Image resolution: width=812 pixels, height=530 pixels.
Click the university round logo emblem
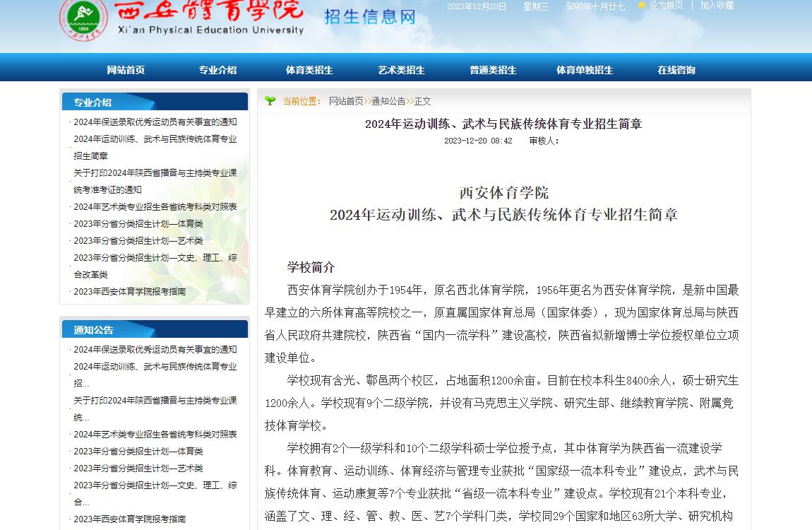[83, 18]
